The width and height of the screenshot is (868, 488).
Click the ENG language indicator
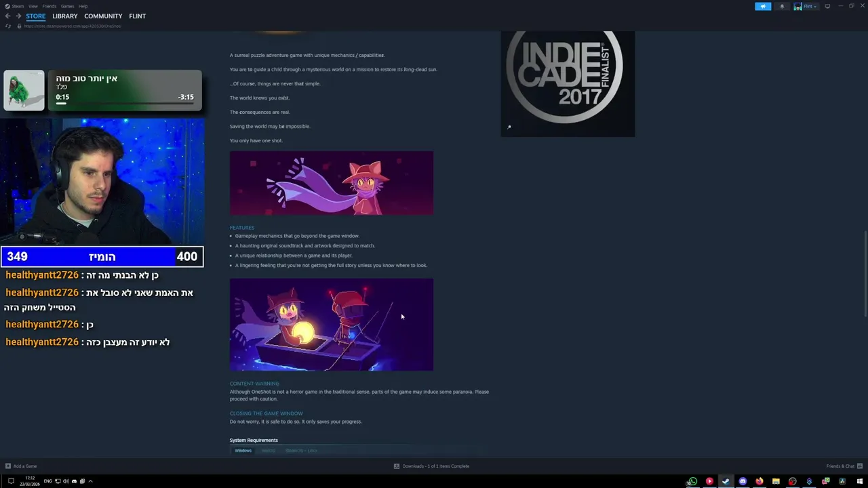[47, 481]
